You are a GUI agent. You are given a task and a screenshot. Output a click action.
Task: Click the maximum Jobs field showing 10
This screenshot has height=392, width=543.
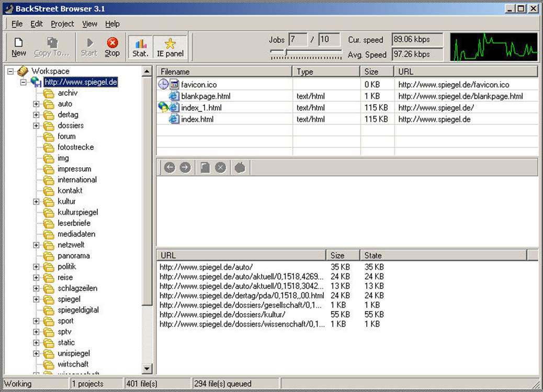(329, 39)
